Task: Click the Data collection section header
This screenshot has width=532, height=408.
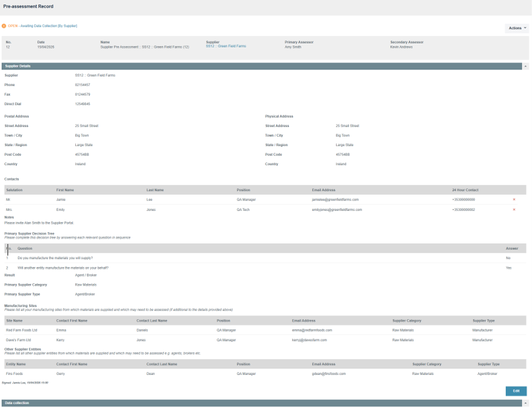Action: point(262,403)
